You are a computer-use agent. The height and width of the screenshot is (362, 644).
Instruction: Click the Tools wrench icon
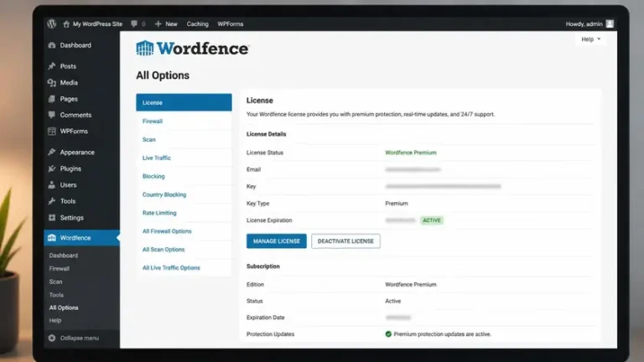[52, 201]
